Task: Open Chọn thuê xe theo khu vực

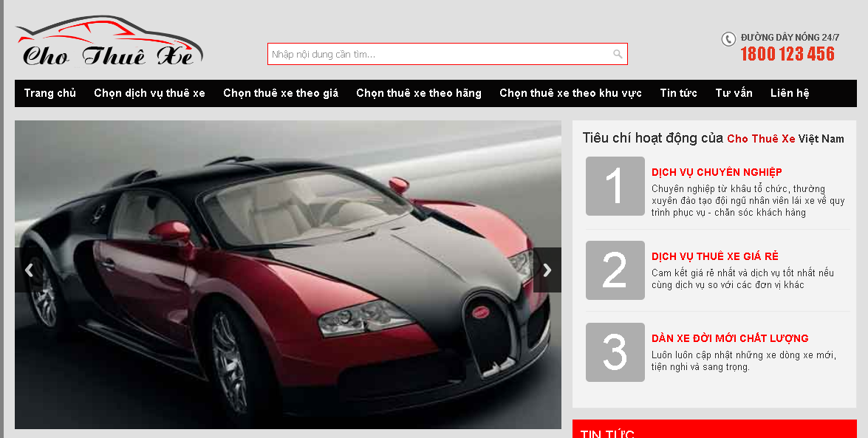Action: 570,93
